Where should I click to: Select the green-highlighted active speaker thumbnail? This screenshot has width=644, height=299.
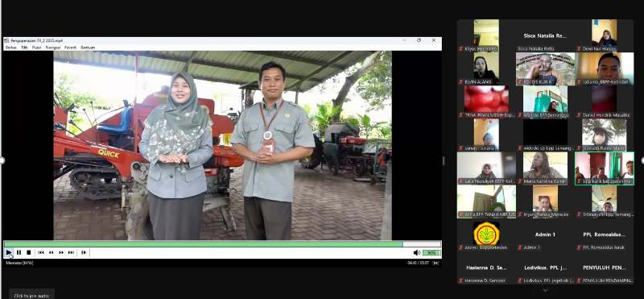point(605,168)
